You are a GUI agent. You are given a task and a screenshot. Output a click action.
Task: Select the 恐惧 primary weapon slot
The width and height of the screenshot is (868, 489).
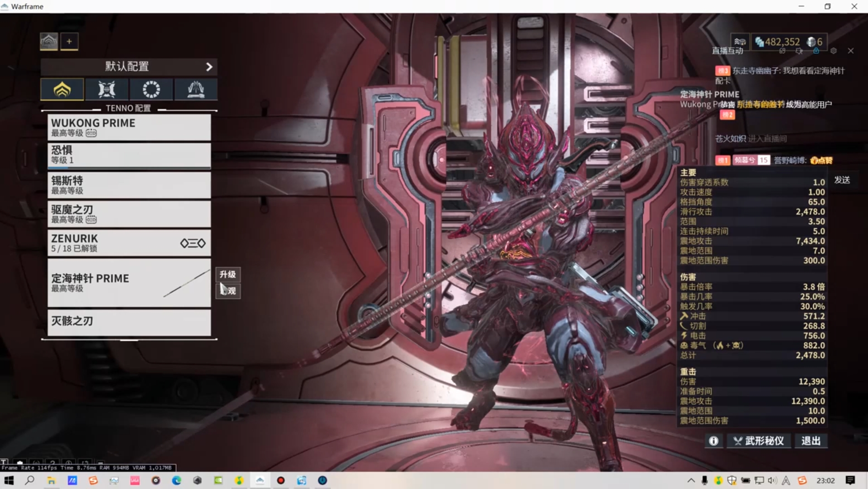coord(129,155)
